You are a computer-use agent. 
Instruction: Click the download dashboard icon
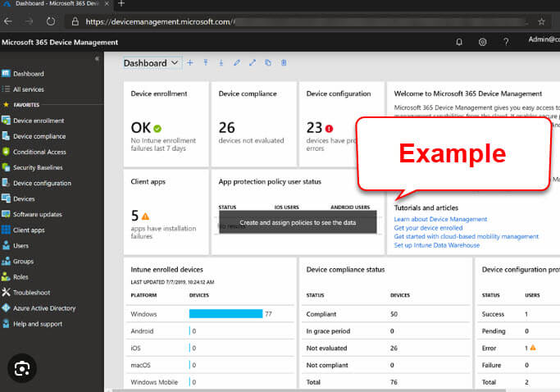(x=221, y=63)
